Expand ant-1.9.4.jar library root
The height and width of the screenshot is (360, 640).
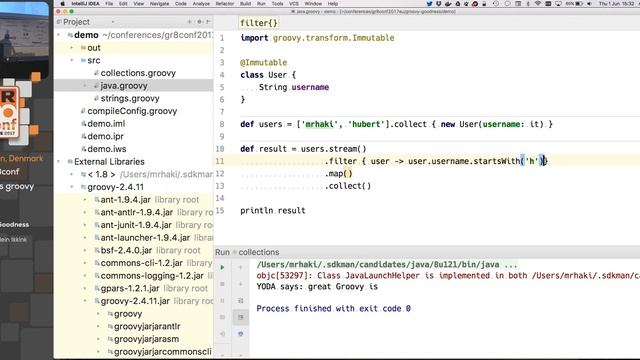[85, 200]
